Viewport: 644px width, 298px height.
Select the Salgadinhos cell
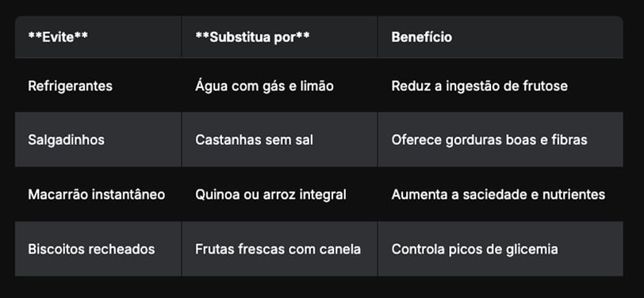pyautogui.click(x=98, y=139)
